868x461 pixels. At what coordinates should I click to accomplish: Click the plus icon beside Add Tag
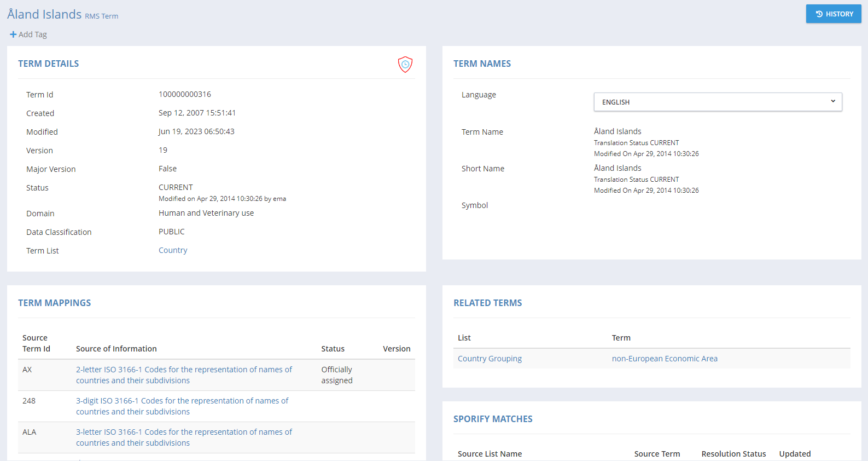pos(13,34)
